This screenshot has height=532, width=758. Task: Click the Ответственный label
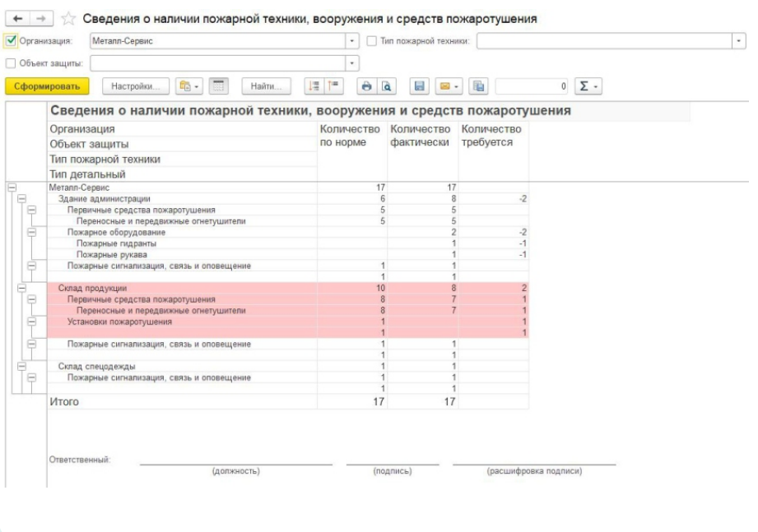[x=80, y=460]
